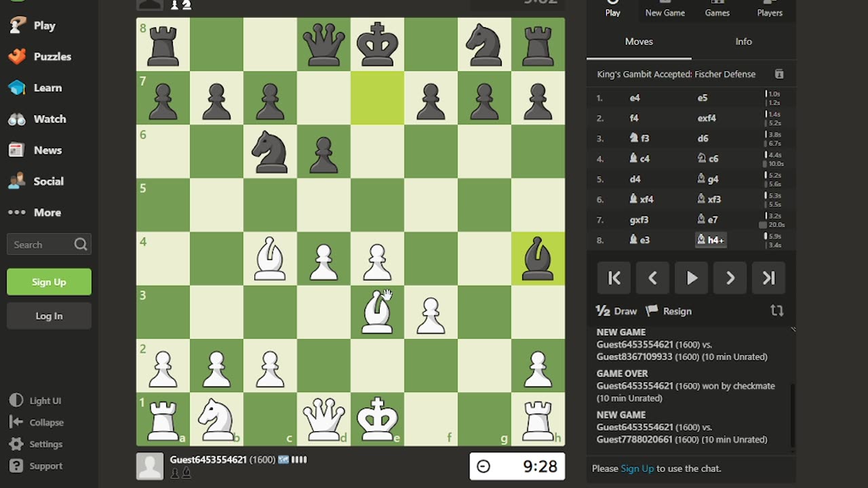Click the white bishop on c4
The width and height of the screenshot is (868, 488).
pos(270,258)
